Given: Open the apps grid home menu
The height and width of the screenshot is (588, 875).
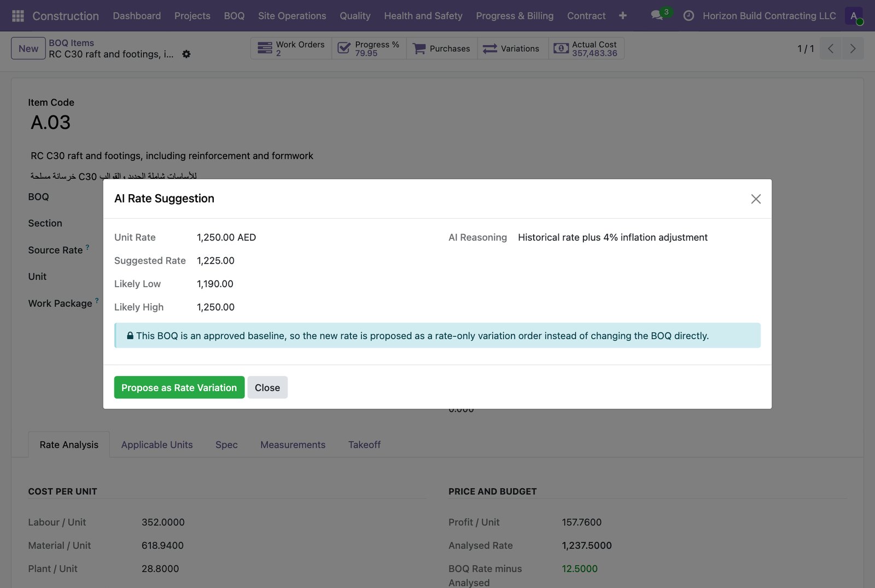Looking at the screenshot, I should 17,16.
